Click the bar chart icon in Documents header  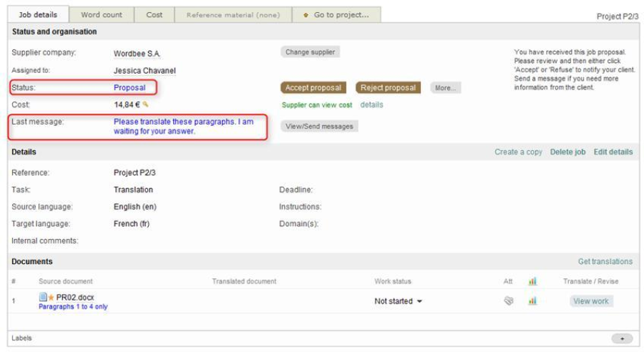532,281
